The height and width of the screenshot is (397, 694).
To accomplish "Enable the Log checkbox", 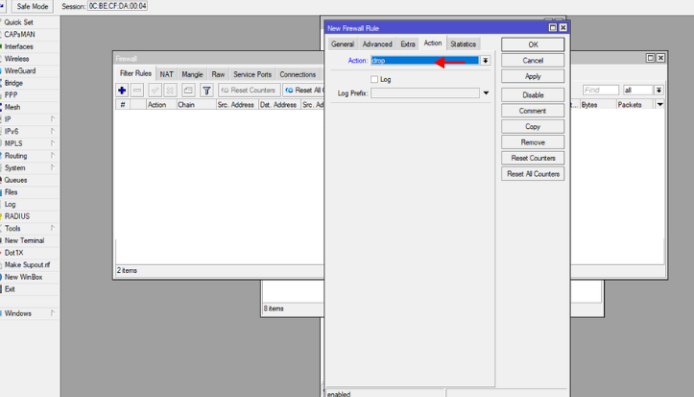I will [374, 79].
